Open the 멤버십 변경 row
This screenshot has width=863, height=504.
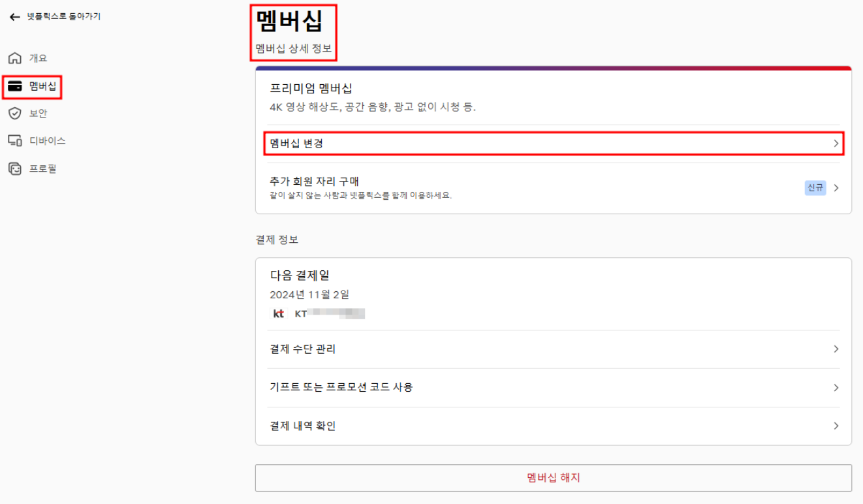[554, 144]
